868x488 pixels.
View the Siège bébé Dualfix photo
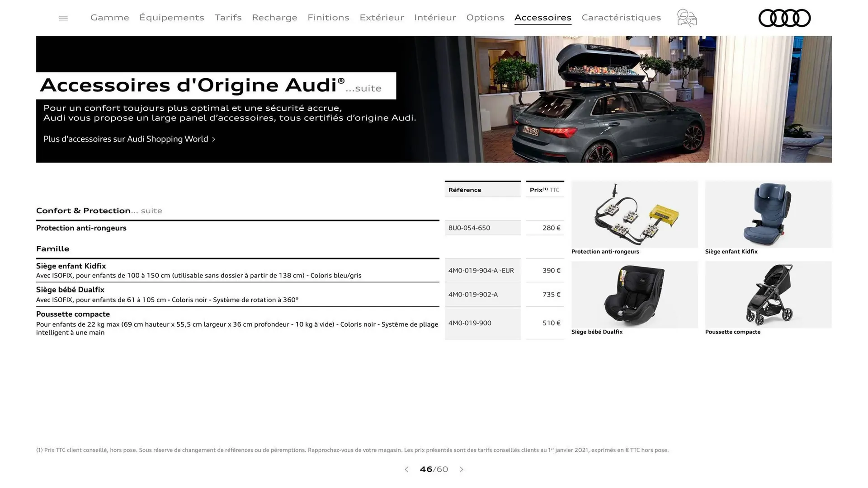coord(634,294)
